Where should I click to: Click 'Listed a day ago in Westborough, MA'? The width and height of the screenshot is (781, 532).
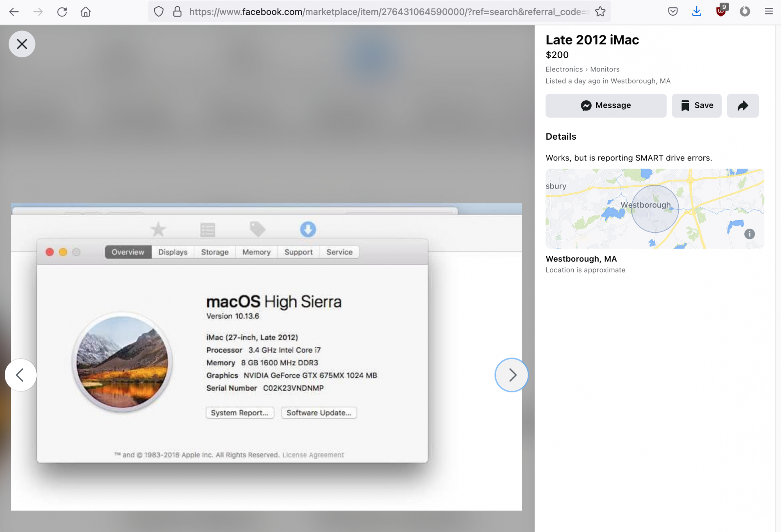pos(608,81)
